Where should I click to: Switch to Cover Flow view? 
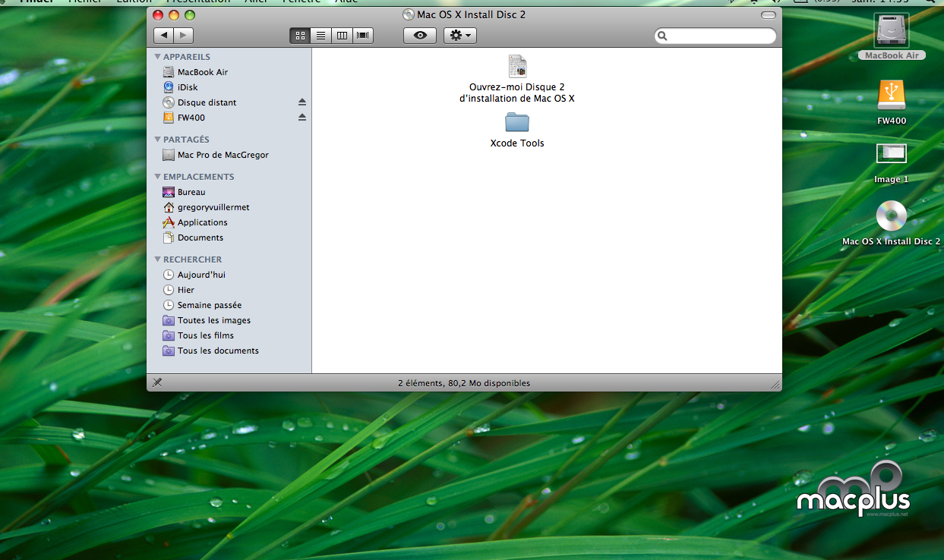[x=363, y=36]
